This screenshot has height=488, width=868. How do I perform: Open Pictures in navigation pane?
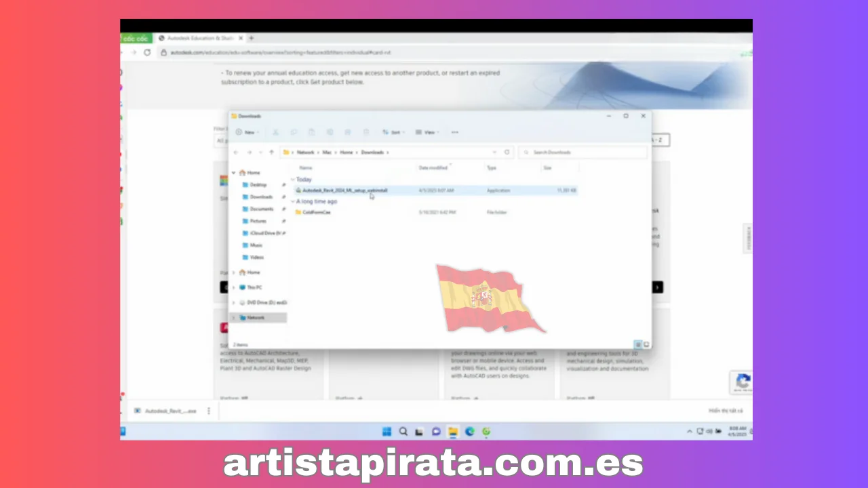pyautogui.click(x=258, y=221)
